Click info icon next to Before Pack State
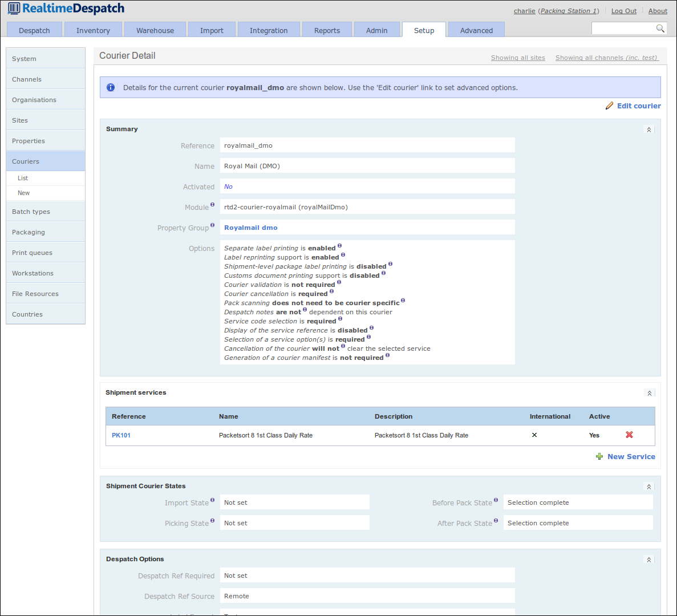Screen dimensions: 677x616 point(496,500)
